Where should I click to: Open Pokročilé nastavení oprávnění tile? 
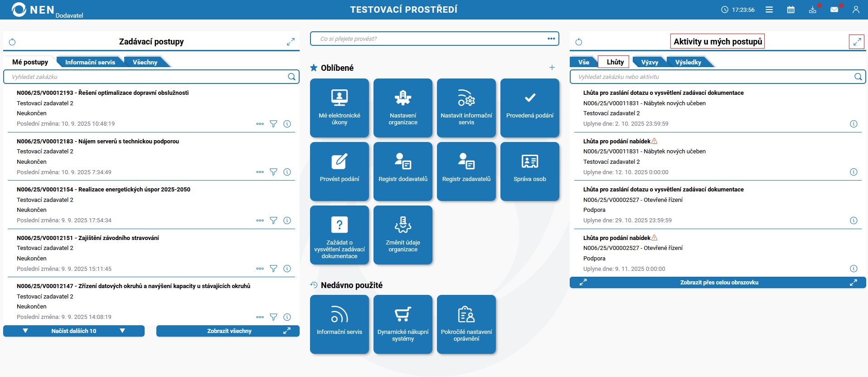pyautogui.click(x=466, y=324)
